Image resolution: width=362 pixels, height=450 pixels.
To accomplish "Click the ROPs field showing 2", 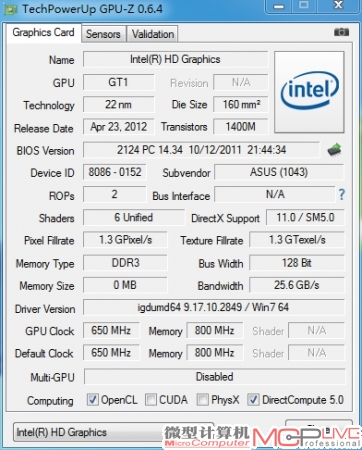I will [115, 194].
